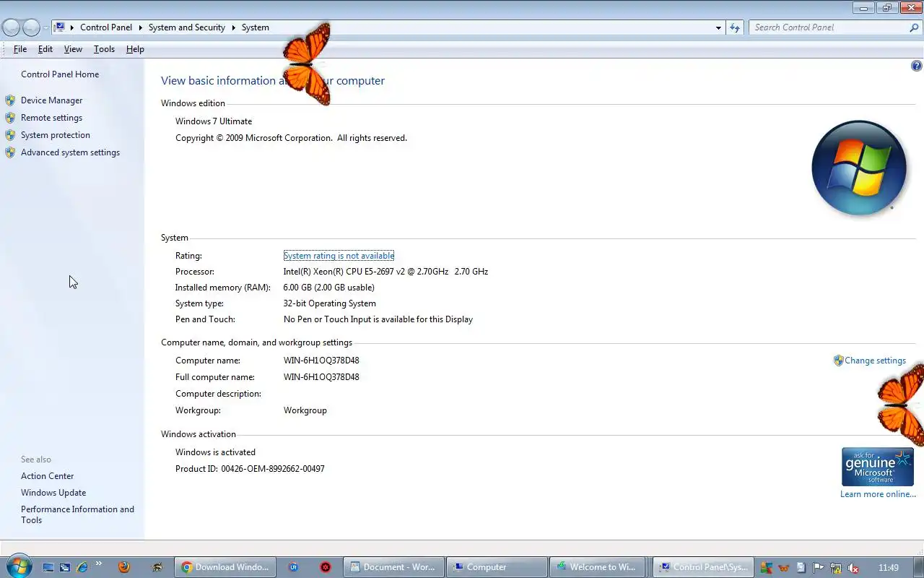The image size is (924, 578).
Task: Click the shield icon beside Remote settings
Action: [x=10, y=118]
